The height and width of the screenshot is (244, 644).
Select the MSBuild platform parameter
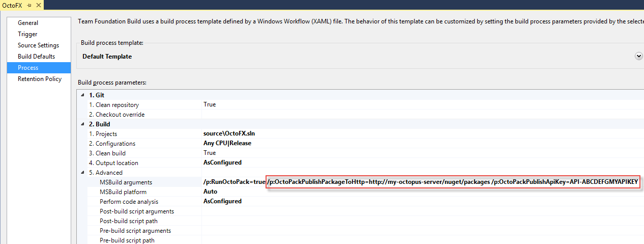[x=123, y=192]
